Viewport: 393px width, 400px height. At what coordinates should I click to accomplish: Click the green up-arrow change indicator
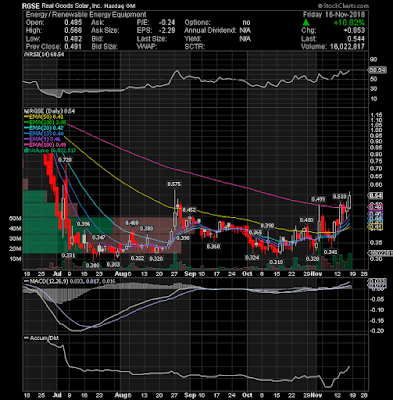[x=306, y=23]
